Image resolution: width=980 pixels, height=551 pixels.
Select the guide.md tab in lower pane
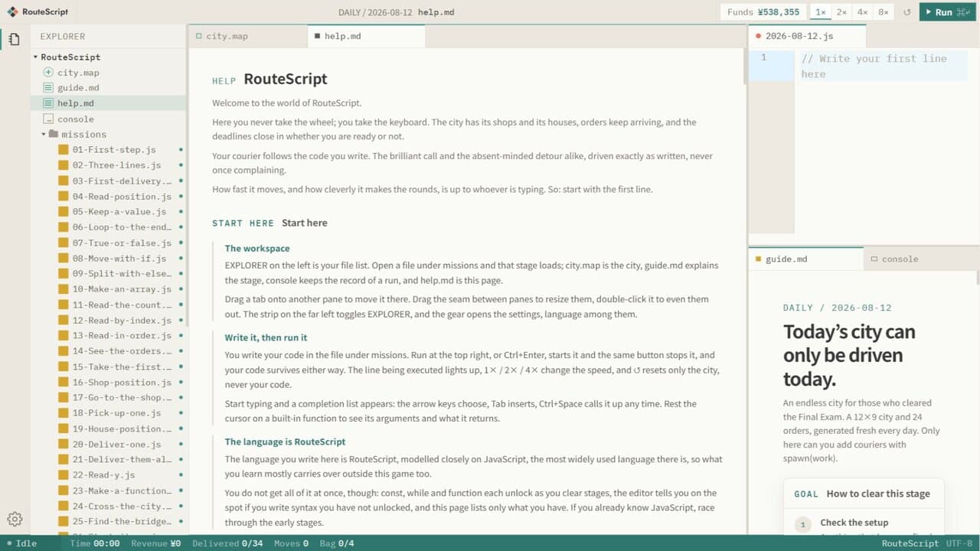tap(806, 259)
